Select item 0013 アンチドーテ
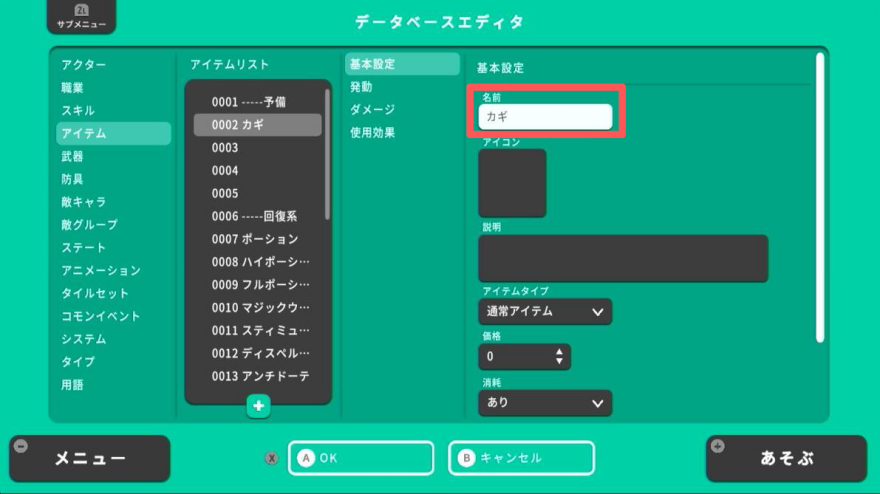This screenshot has width=880, height=494. tap(258, 376)
